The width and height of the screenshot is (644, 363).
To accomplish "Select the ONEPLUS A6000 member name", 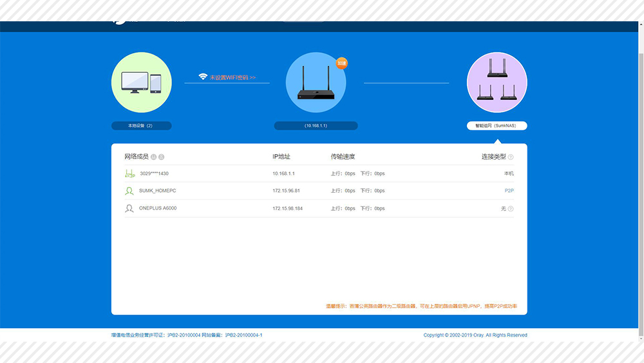I will click(158, 208).
